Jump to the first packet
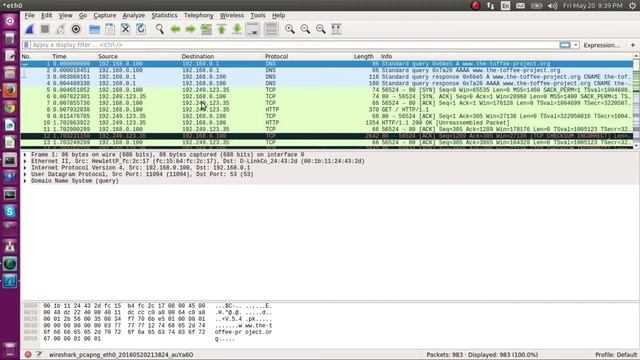Image resolution: width=640 pixels, height=360 pixels. tap(222, 29)
